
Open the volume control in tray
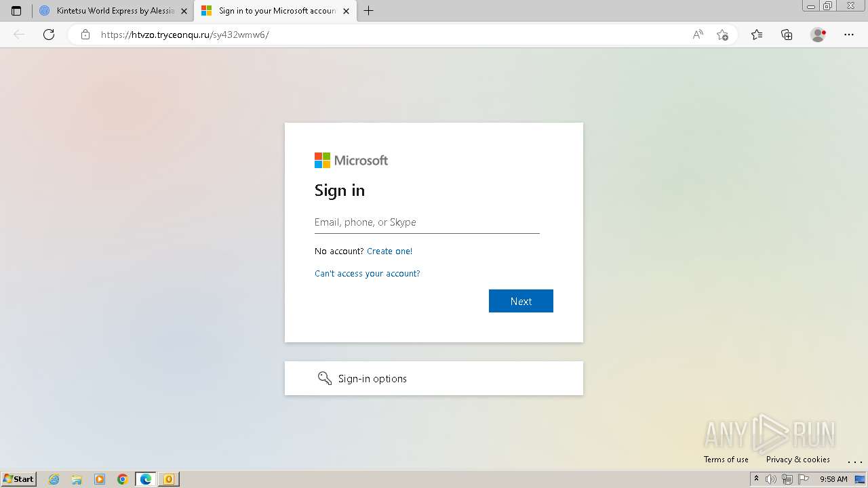pyautogui.click(x=771, y=479)
